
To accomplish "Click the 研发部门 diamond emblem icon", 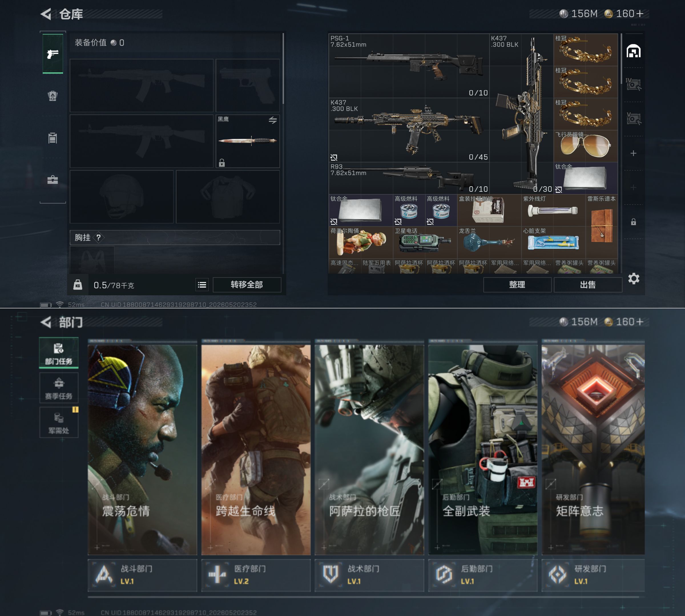I will tap(557, 574).
